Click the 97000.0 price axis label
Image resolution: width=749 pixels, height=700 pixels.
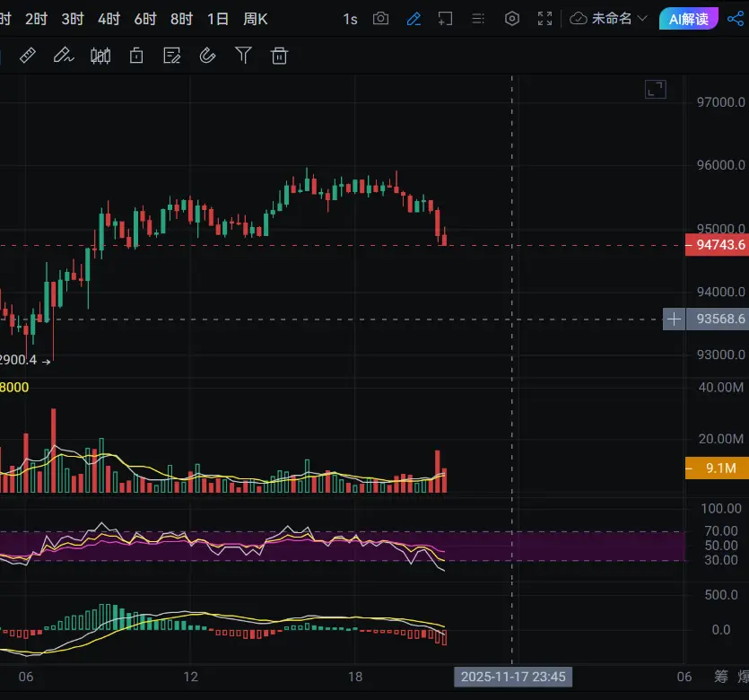pyautogui.click(x=720, y=102)
